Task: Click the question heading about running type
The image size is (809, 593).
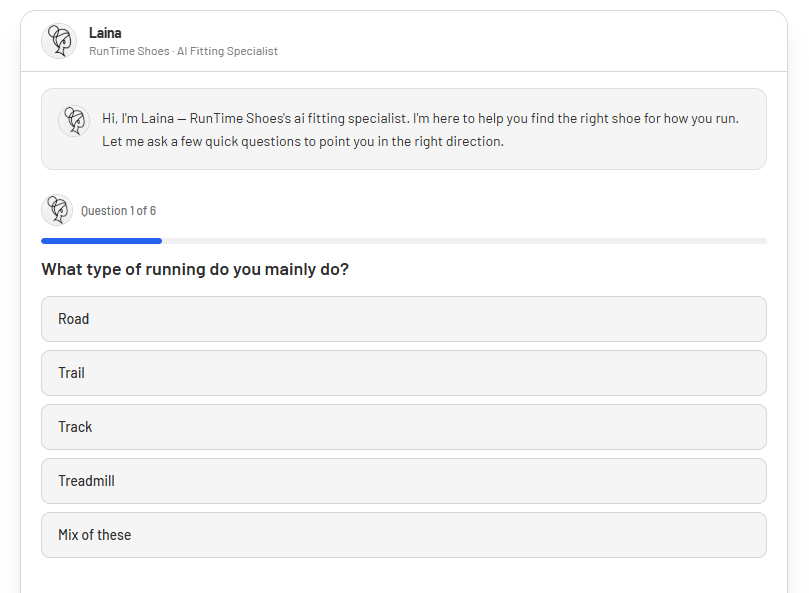Action: [x=195, y=269]
